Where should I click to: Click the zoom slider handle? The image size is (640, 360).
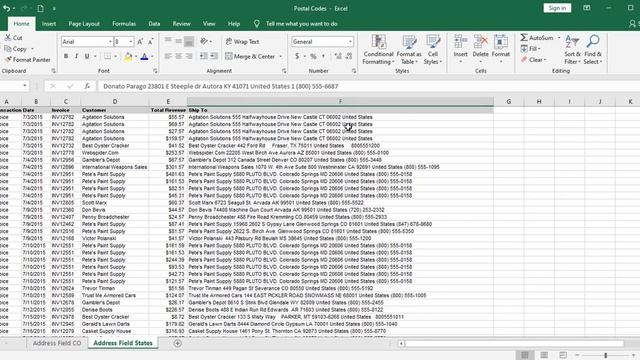(606, 355)
